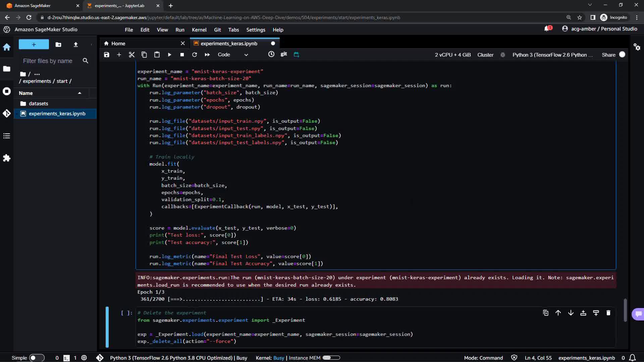Toggle the Share switch

622,55
